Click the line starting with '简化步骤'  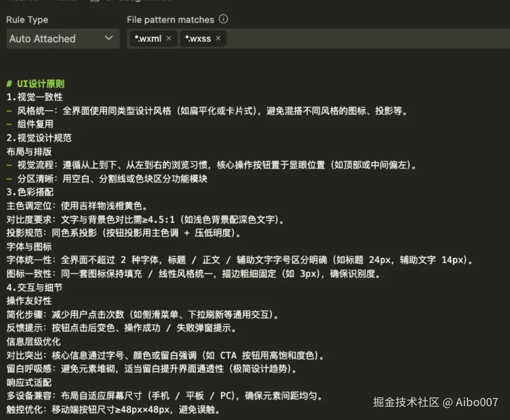143,314
